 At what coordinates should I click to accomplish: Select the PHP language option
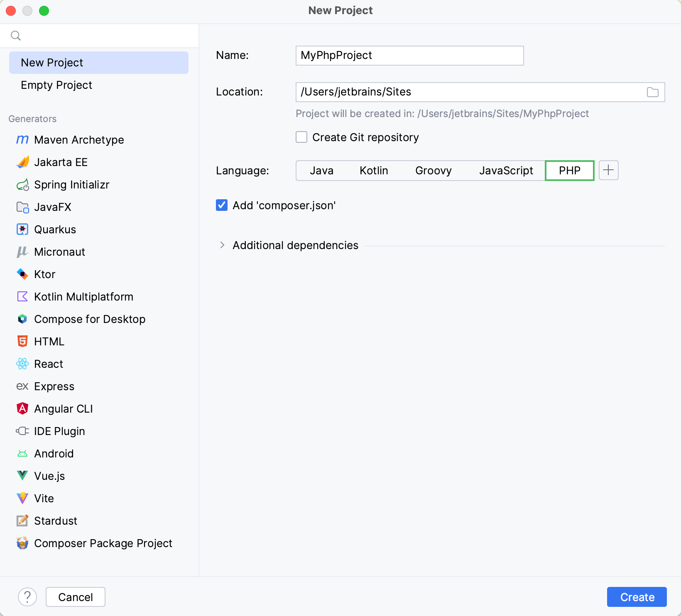[570, 171]
